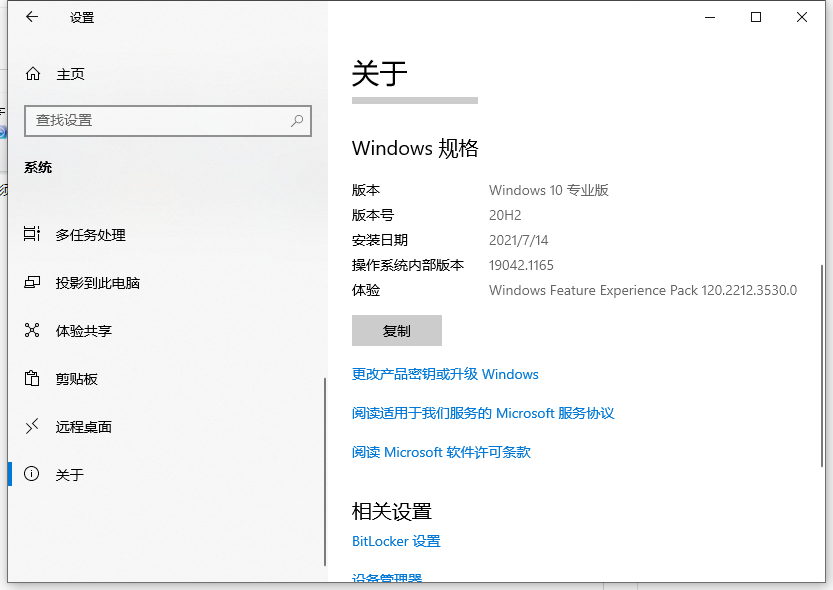Open 更改产品密钥或升级 Windows link
Image resolution: width=833 pixels, height=590 pixels.
(x=445, y=374)
